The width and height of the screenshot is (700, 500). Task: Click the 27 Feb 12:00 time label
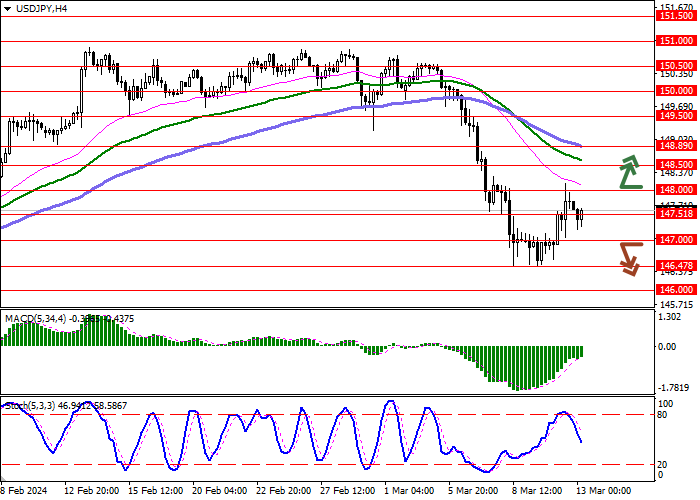(x=348, y=491)
